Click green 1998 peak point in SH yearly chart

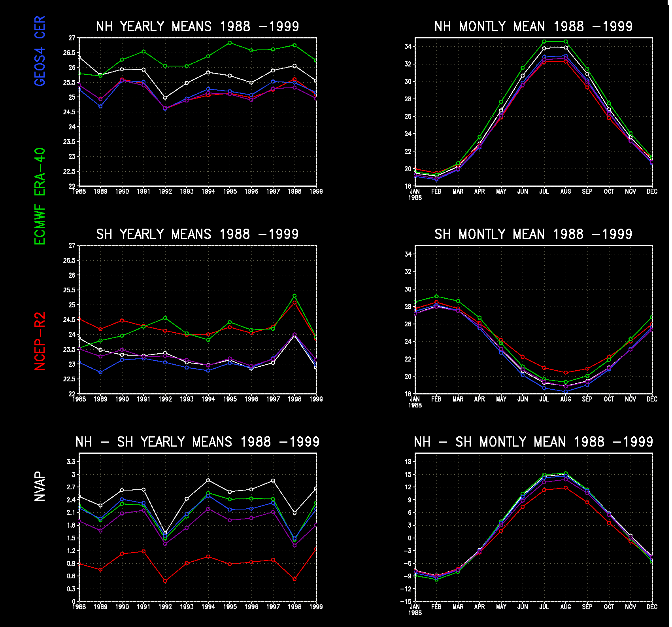pos(294,296)
